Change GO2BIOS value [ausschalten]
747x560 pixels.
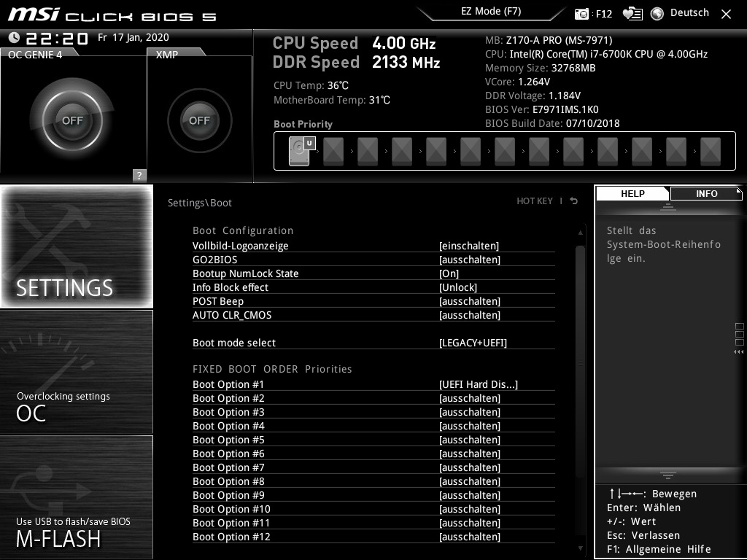click(x=470, y=260)
